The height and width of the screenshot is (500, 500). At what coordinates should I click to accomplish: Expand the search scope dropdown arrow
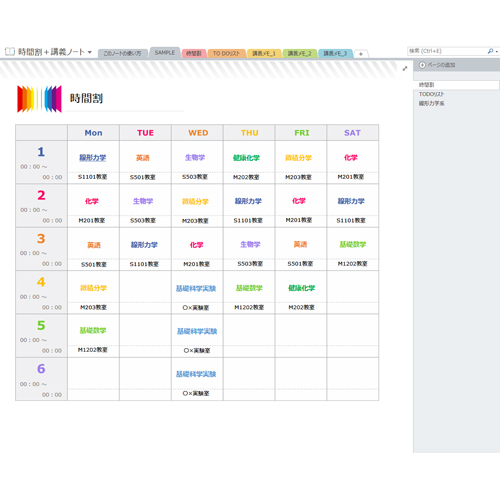pyautogui.click(x=497, y=52)
